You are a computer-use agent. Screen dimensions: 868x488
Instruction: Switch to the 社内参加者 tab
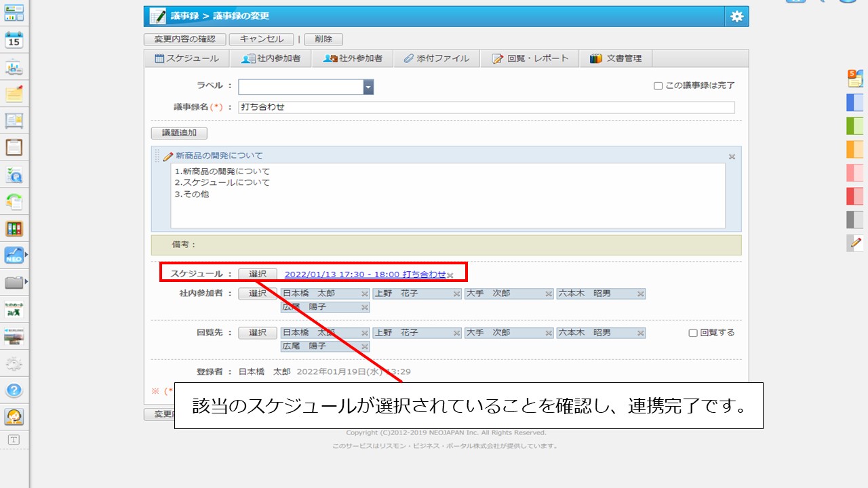coord(271,58)
